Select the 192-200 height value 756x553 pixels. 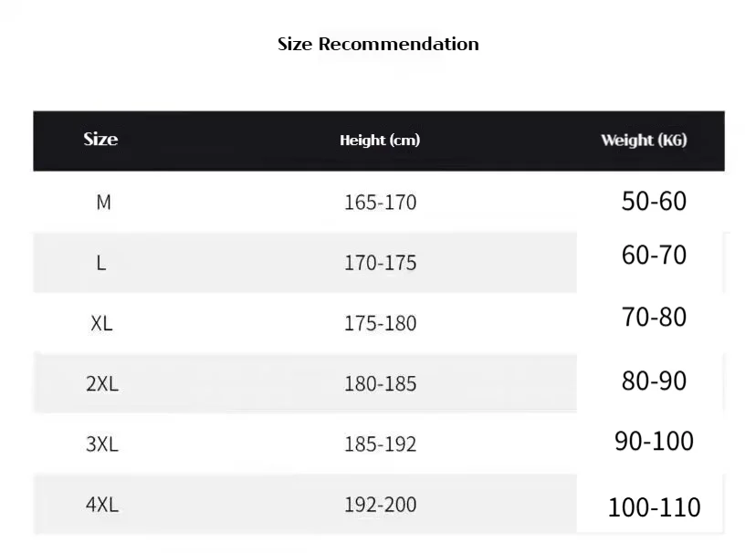coord(380,505)
